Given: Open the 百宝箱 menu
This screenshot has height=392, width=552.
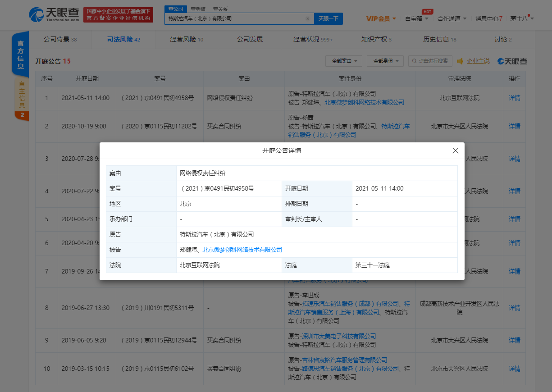Looking at the screenshot, I should point(416,18).
